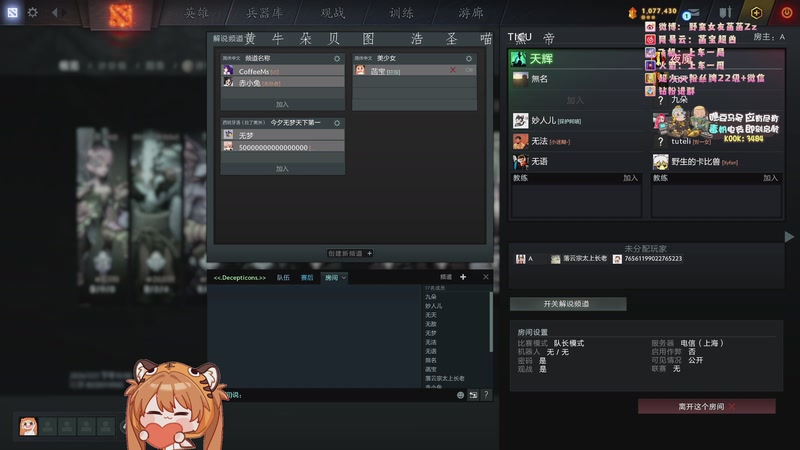
Task: Select 九朵 in chat member list
Action: point(431,296)
